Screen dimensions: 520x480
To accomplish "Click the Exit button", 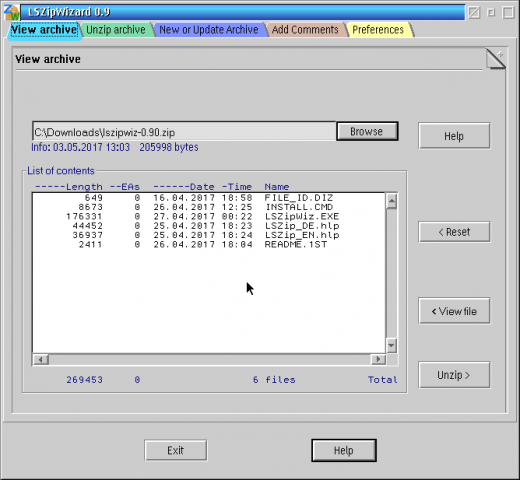I will point(176,450).
